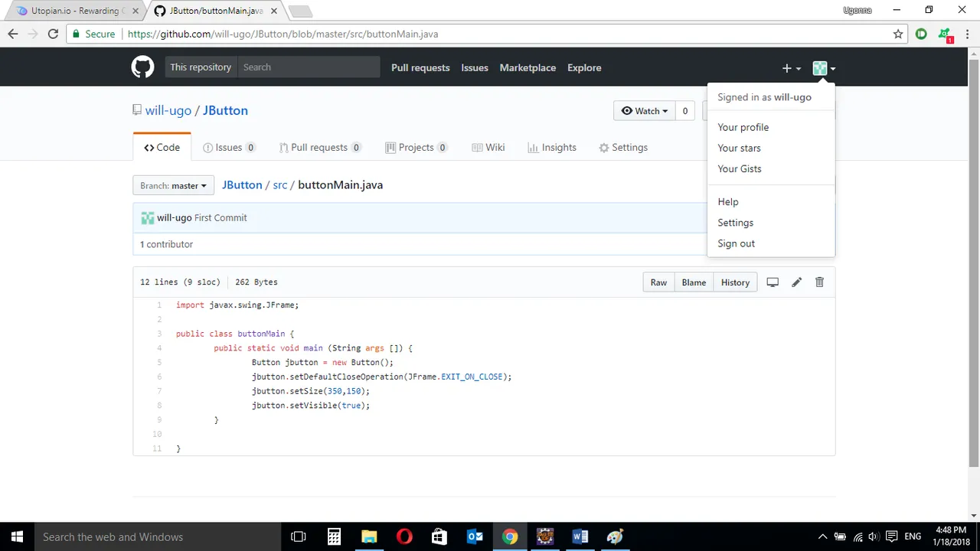Bookmark page with star icon
This screenshot has height=551, width=980.
(x=898, y=34)
